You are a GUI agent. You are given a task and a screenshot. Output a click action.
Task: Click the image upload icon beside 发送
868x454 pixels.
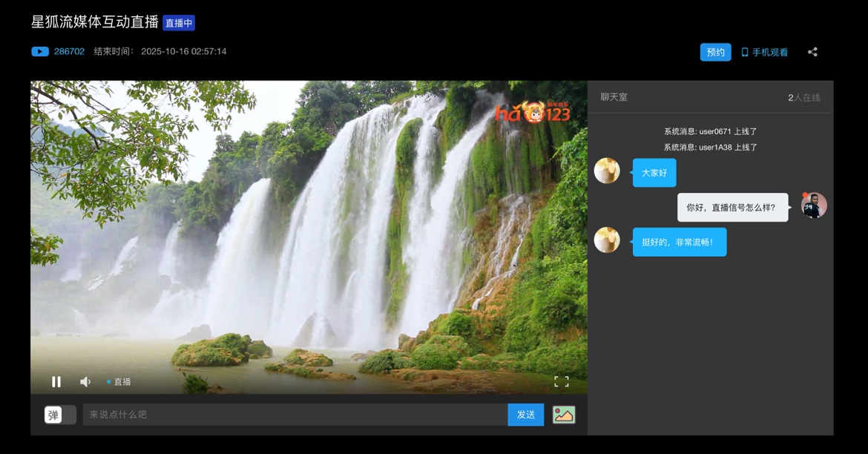coord(564,415)
